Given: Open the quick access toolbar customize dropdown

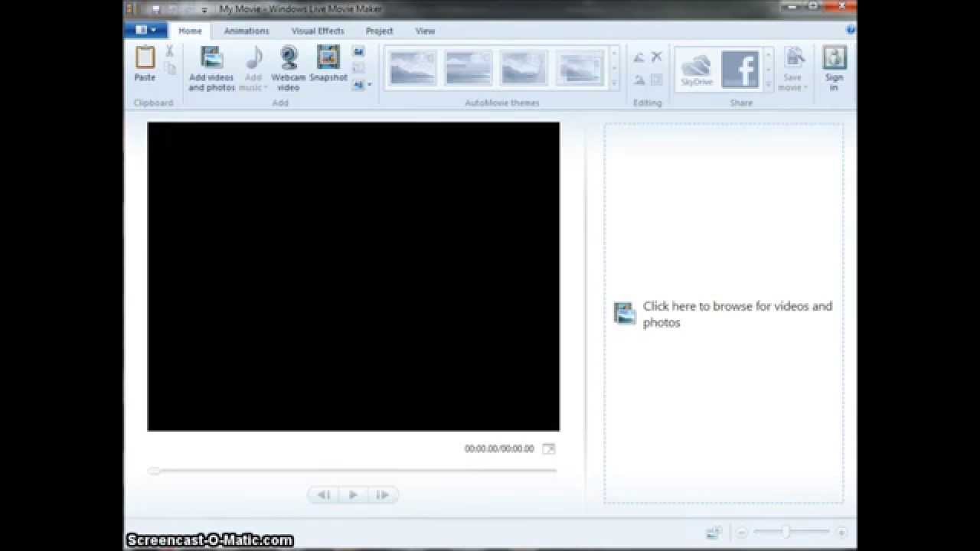Looking at the screenshot, I should point(204,10).
